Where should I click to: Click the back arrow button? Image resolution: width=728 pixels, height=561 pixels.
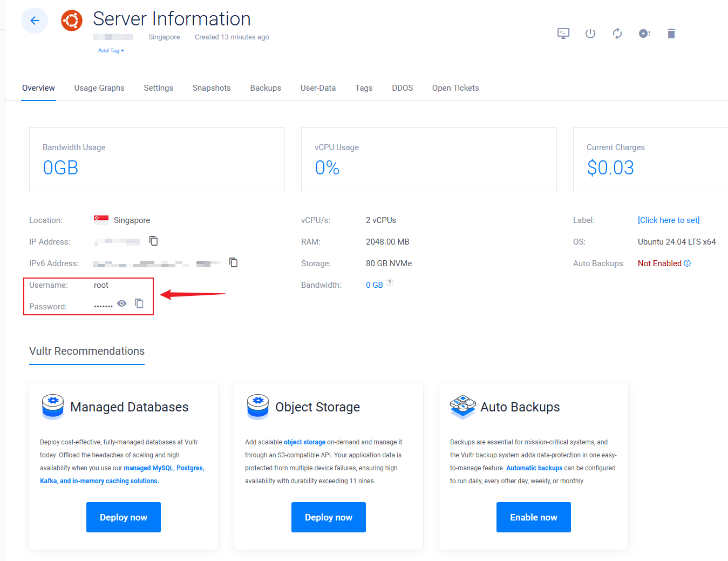[35, 21]
